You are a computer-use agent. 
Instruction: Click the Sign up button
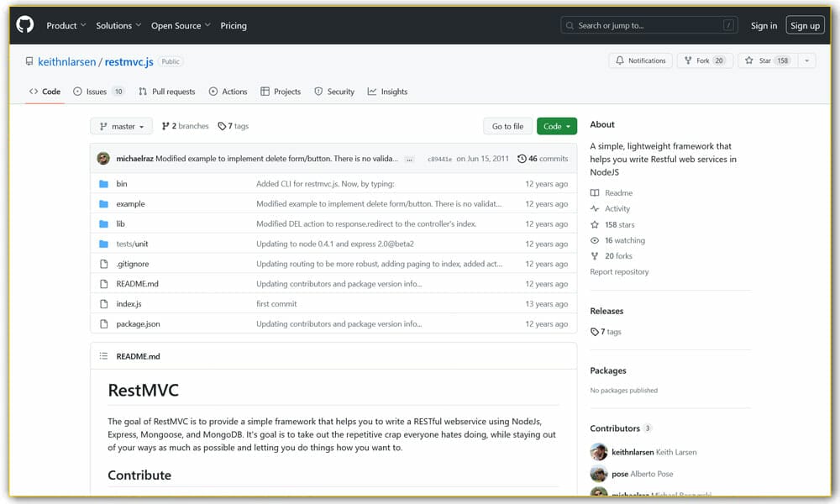coord(804,25)
